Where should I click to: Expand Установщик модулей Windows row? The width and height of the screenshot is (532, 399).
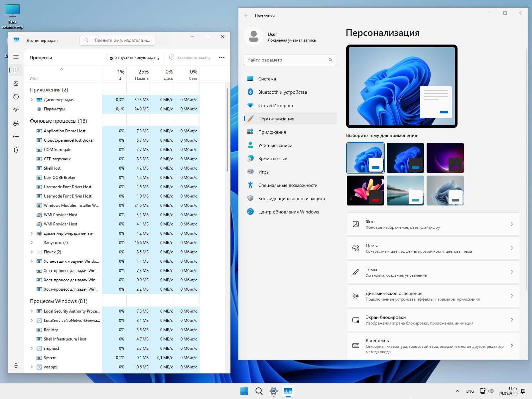tap(32, 261)
